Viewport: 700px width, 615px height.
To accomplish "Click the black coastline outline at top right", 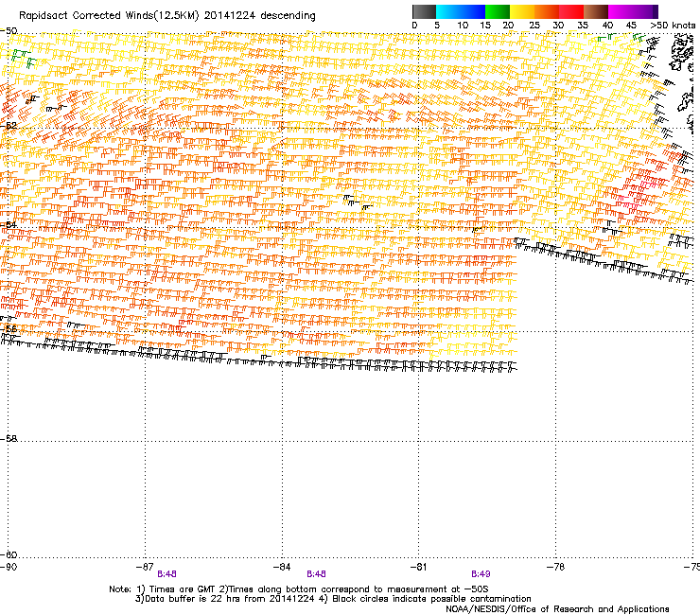I will (x=681, y=54).
